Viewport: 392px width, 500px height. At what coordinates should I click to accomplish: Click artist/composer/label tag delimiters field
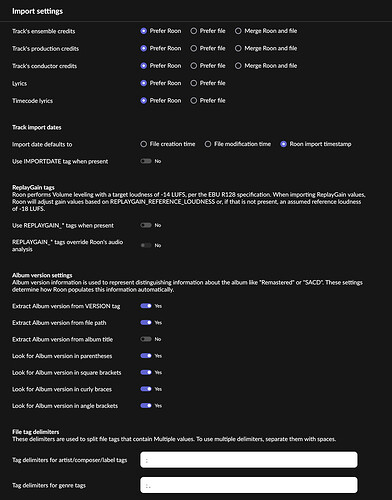[249, 460]
